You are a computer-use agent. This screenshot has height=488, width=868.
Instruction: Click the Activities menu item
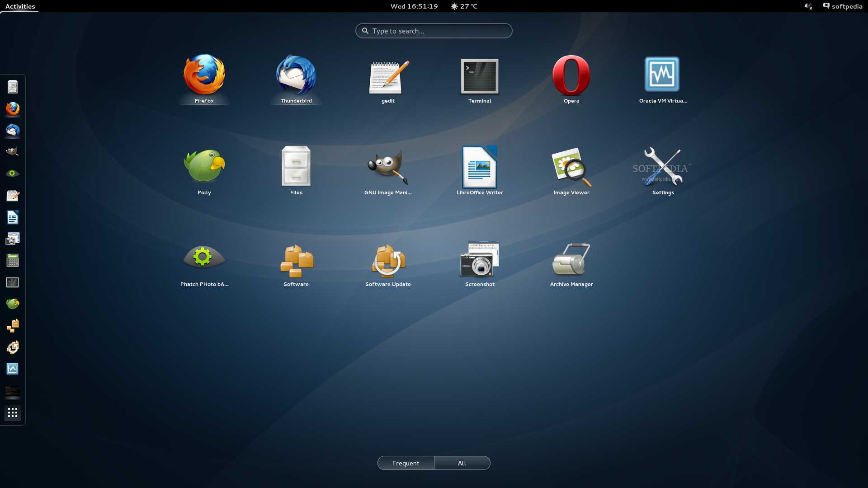coord(20,6)
